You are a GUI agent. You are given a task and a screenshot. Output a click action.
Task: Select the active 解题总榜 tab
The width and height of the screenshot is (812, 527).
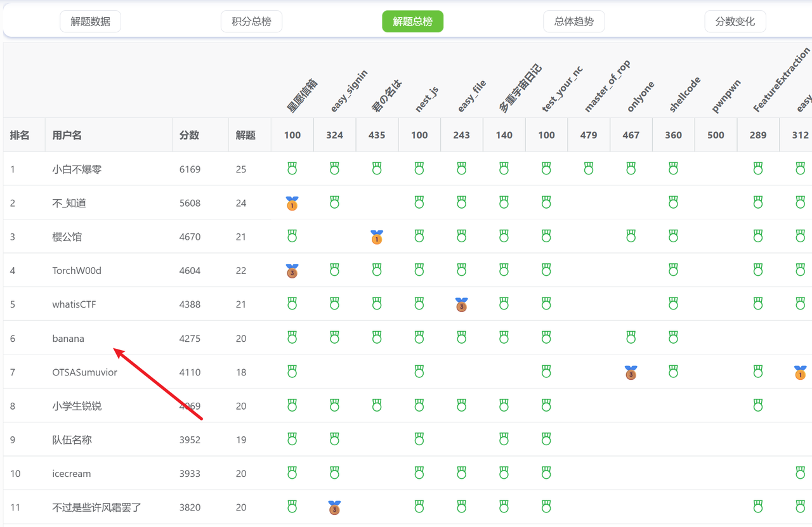point(412,22)
